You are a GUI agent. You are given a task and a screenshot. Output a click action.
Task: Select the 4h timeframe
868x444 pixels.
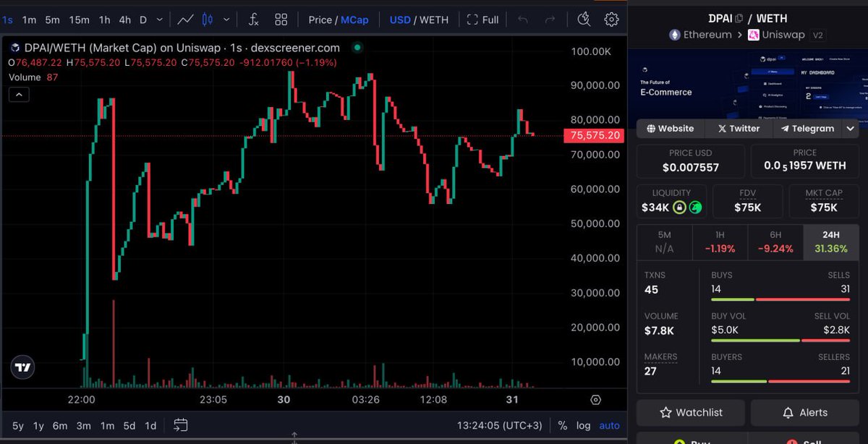[125, 20]
